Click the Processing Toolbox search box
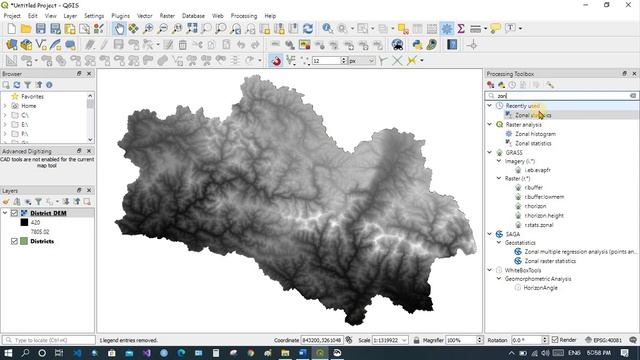 (x=561, y=96)
